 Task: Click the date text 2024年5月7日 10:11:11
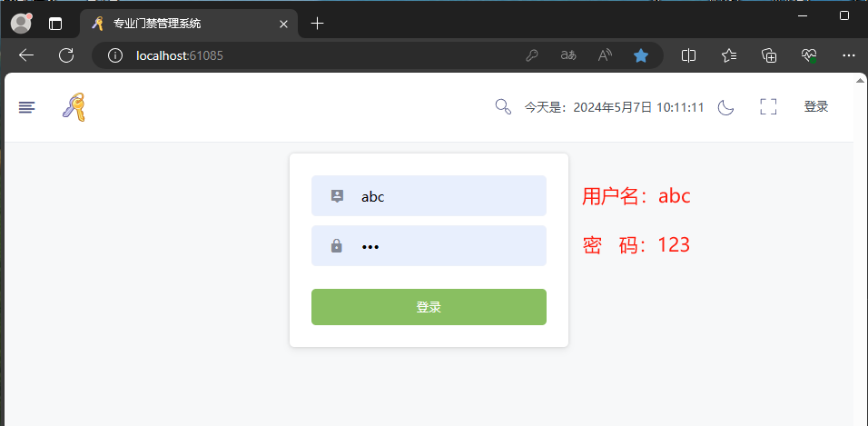(x=638, y=107)
